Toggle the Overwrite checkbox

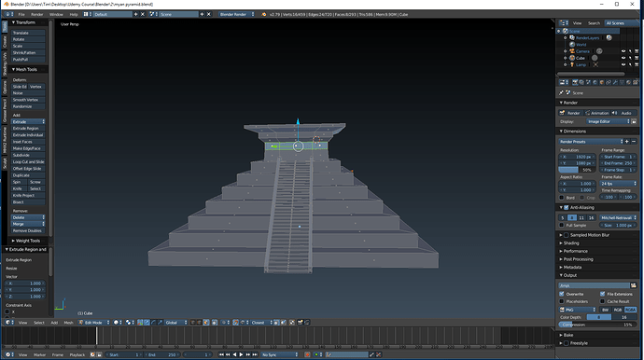(x=562, y=294)
